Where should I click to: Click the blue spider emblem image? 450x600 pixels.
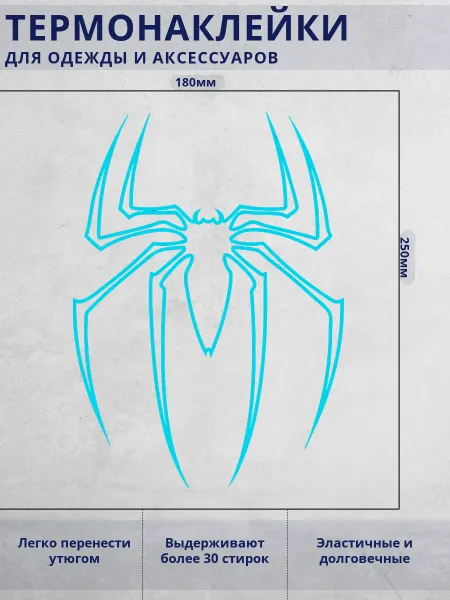[209, 300]
